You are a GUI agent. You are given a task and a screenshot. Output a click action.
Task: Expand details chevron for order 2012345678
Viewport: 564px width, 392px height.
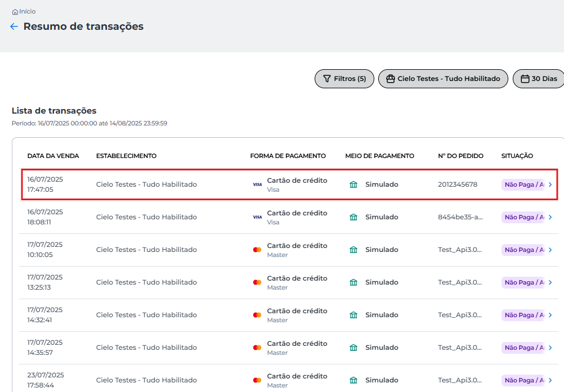click(550, 184)
